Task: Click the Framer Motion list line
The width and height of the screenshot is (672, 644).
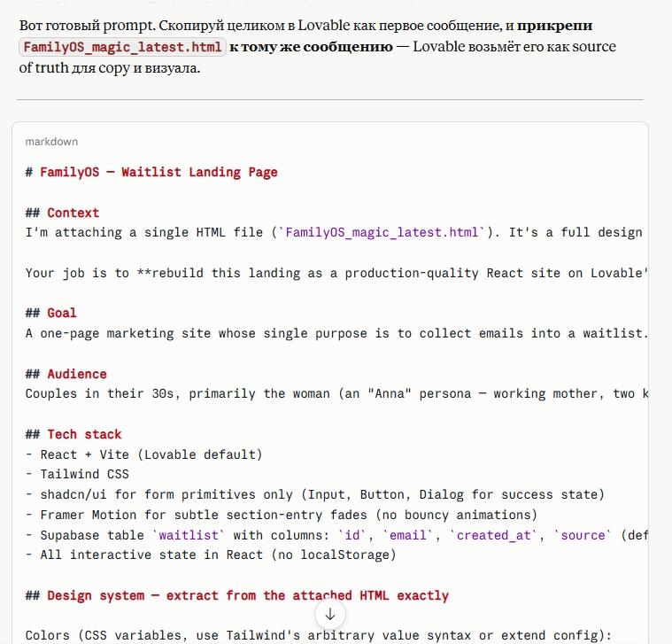Action: 282,515
